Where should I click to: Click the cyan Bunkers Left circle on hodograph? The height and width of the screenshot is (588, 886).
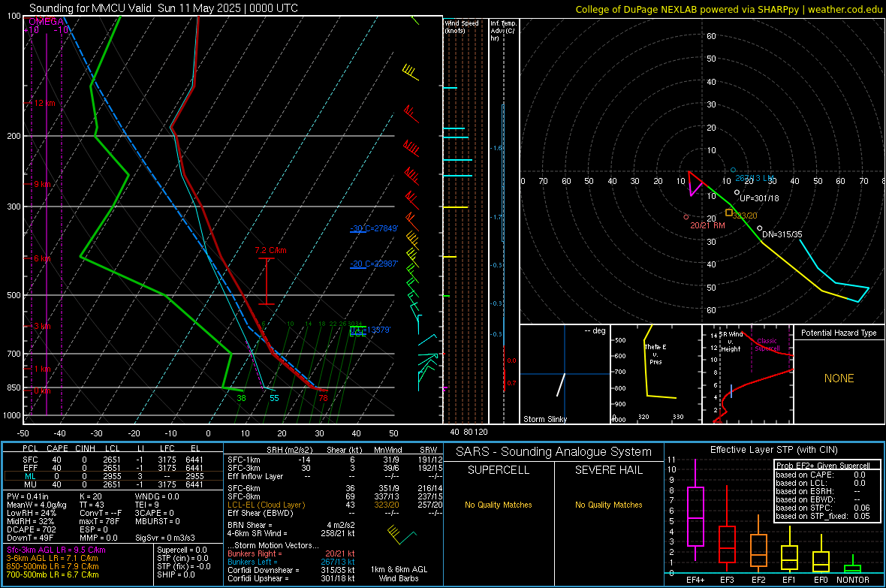coord(734,170)
